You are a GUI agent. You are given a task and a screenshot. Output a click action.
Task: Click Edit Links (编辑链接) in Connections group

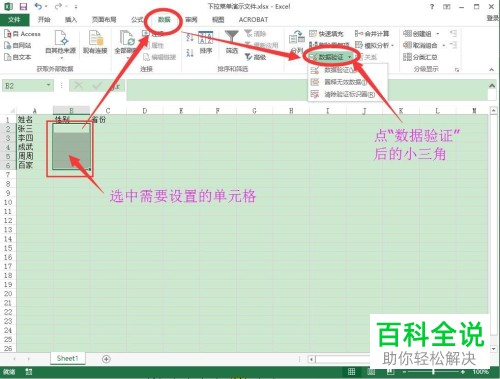pos(159,57)
